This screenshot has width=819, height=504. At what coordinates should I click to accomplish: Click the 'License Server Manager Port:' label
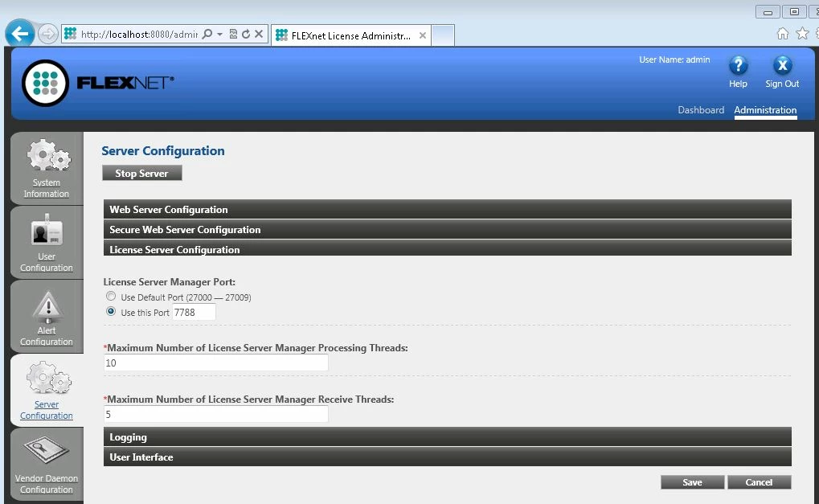click(x=170, y=281)
